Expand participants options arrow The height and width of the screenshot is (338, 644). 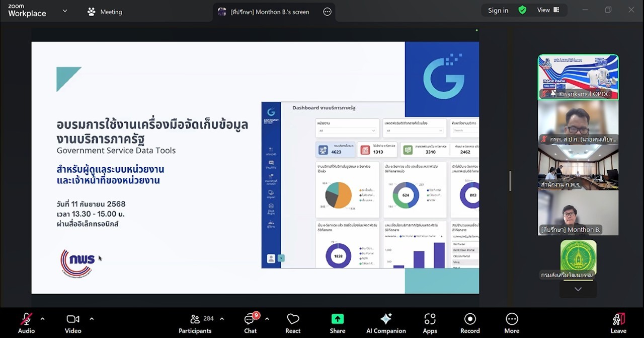(x=222, y=319)
